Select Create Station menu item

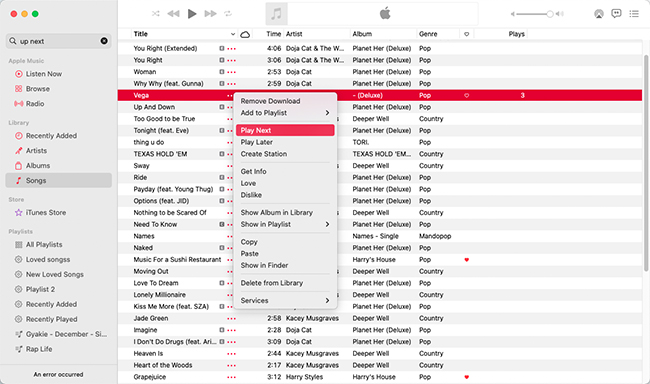pos(285,154)
